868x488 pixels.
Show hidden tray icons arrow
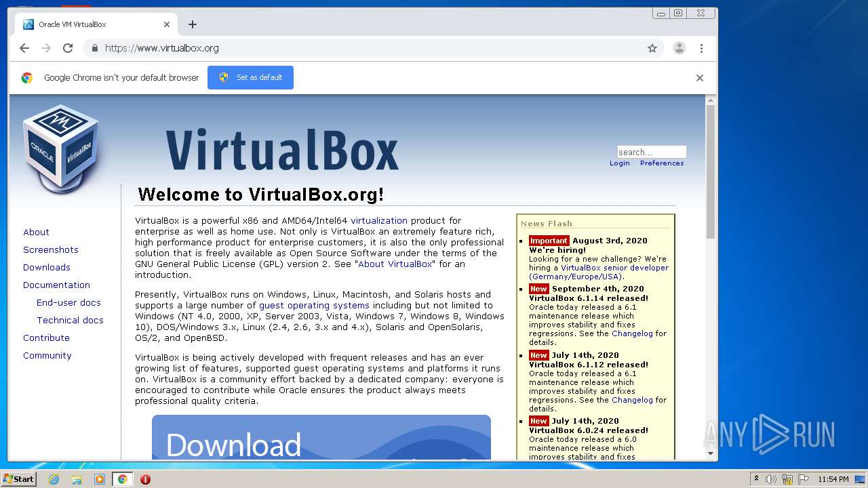tap(756, 479)
